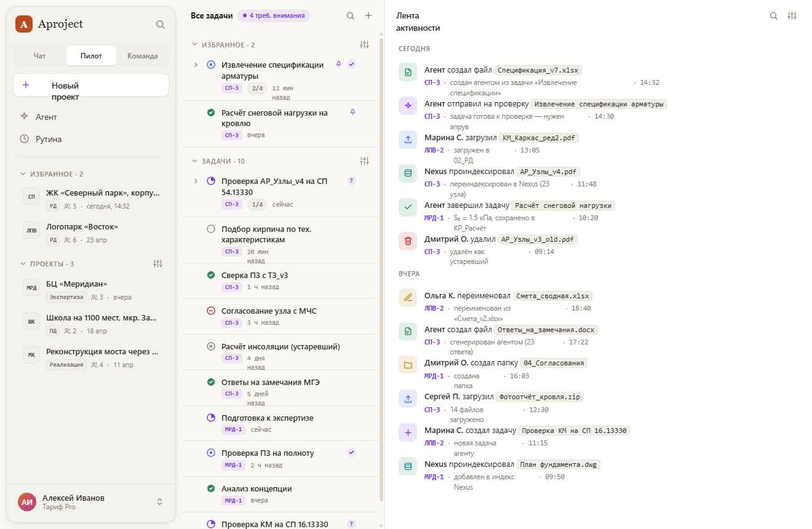Open the Лента активности filter settings icon
This screenshot has width=812, height=529.
792,16
